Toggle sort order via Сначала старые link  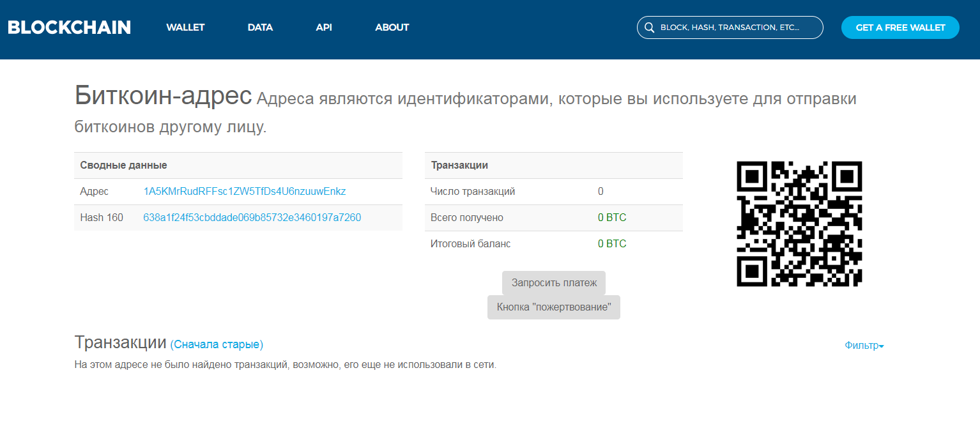[x=217, y=344]
